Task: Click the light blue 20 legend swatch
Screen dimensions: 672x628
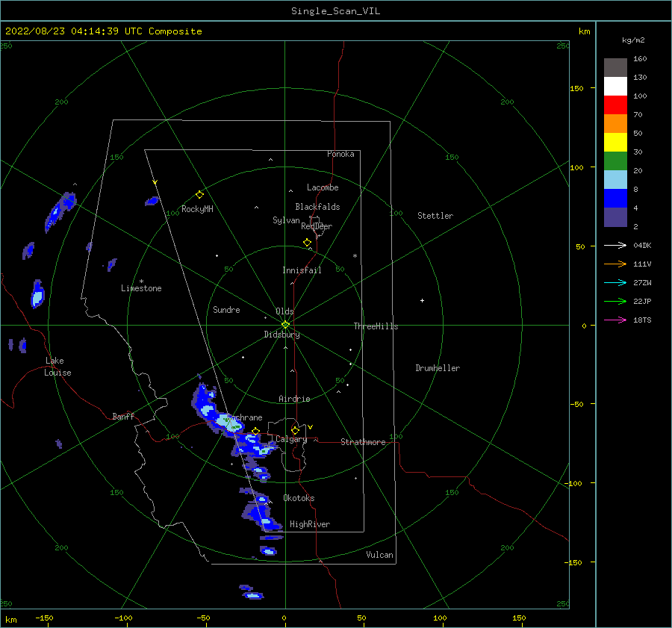Action: pyautogui.click(x=615, y=180)
